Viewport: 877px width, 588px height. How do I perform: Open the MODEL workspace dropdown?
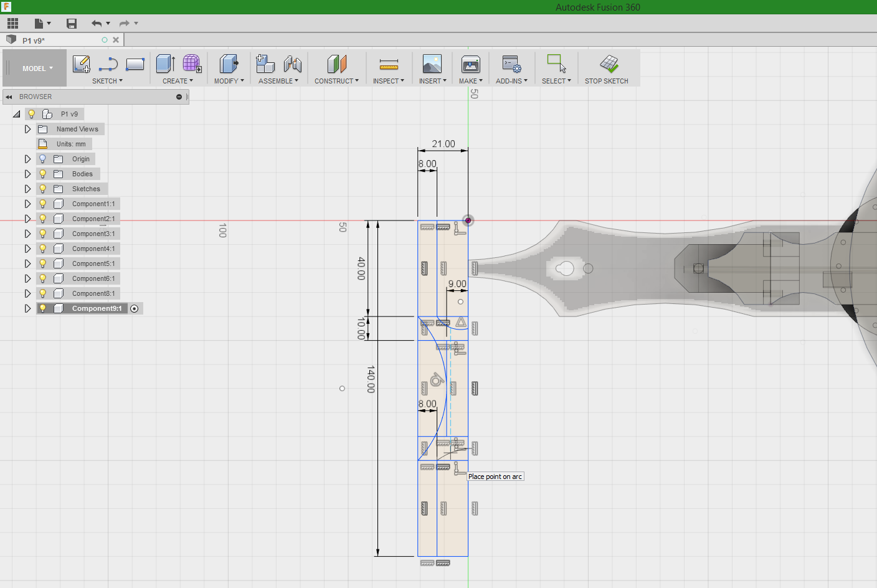click(37, 69)
